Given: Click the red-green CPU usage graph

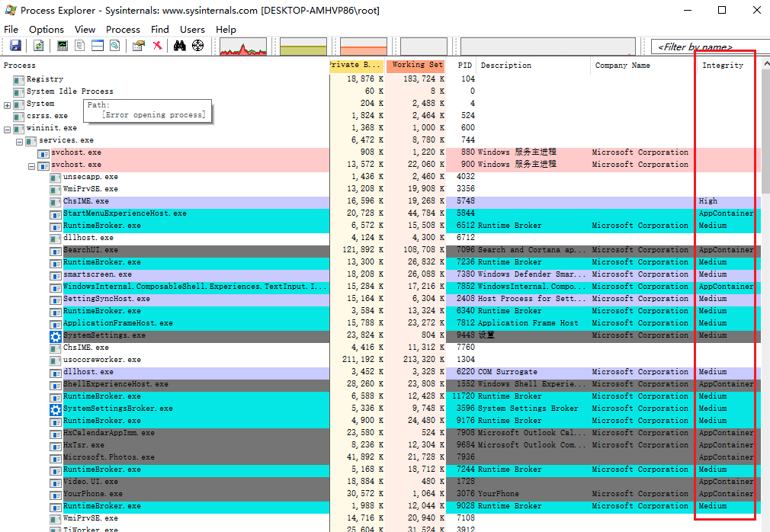Looking at the screenshot, I should (x=243, y=46).
